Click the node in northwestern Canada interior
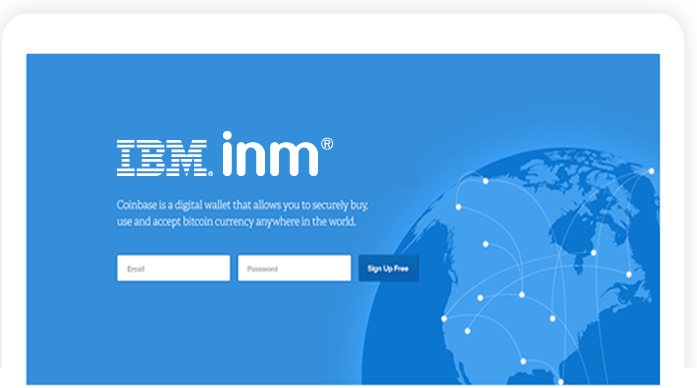 (x=485, y=244)
